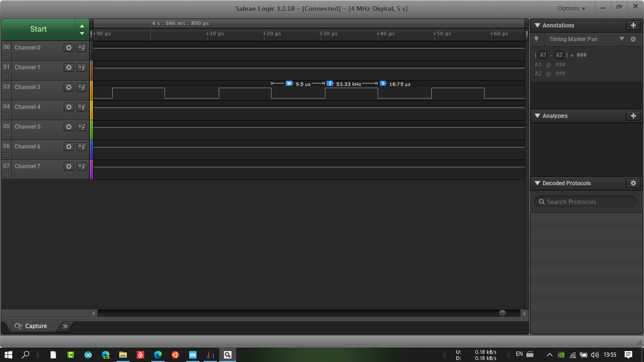Image resolution: width=644 pixels, height=362 pixels.
Task: Open Channel 5 settings gear
Action: coord(68,127)
